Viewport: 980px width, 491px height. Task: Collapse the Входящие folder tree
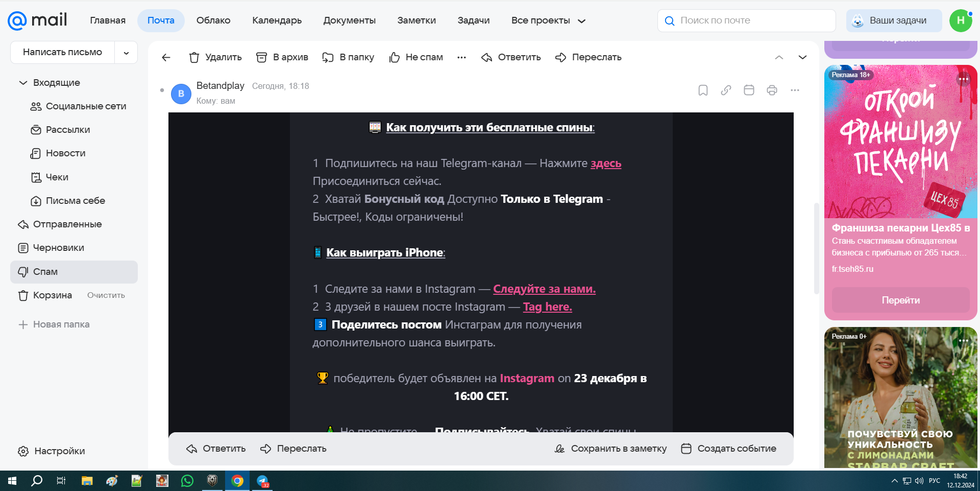pyautogui.click(x=23, y=83)
